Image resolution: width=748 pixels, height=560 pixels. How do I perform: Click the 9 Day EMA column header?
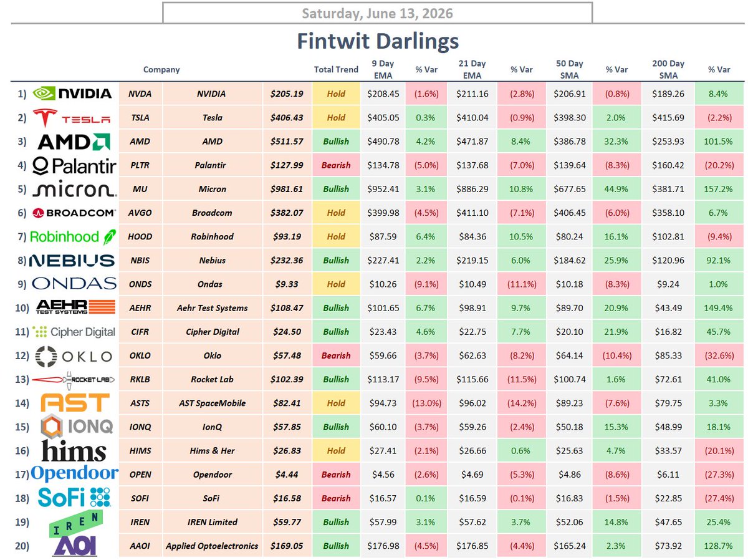[x=383, y=69]
